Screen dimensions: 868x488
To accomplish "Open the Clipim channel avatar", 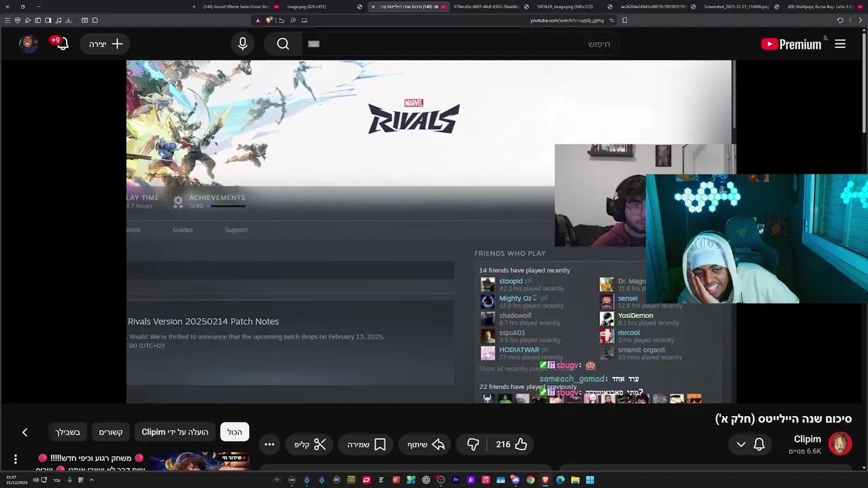I will point(840,444).
